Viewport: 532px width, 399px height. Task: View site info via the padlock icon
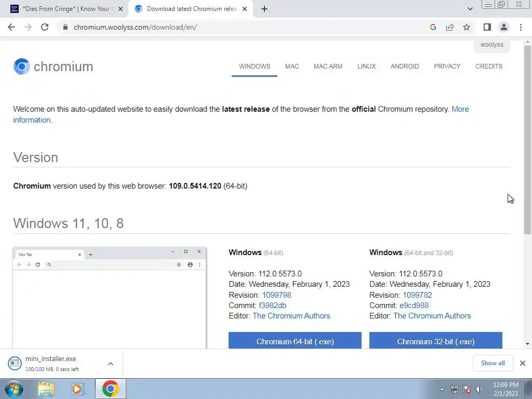tap(65, 27)
